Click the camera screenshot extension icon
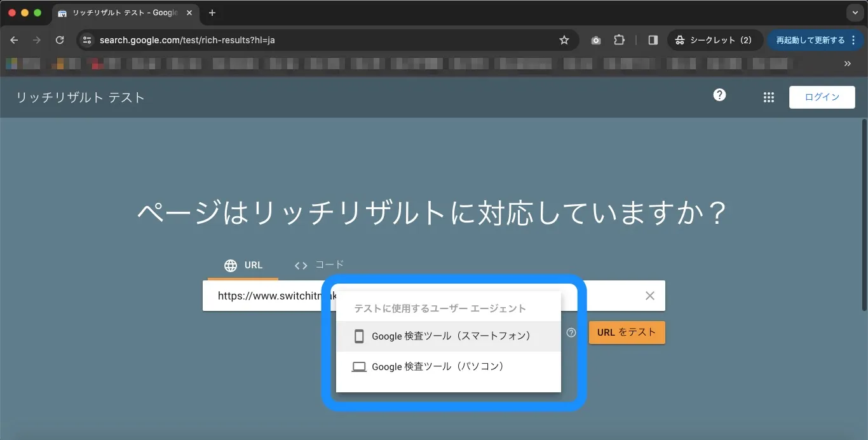868x440 pixels. 596,40
